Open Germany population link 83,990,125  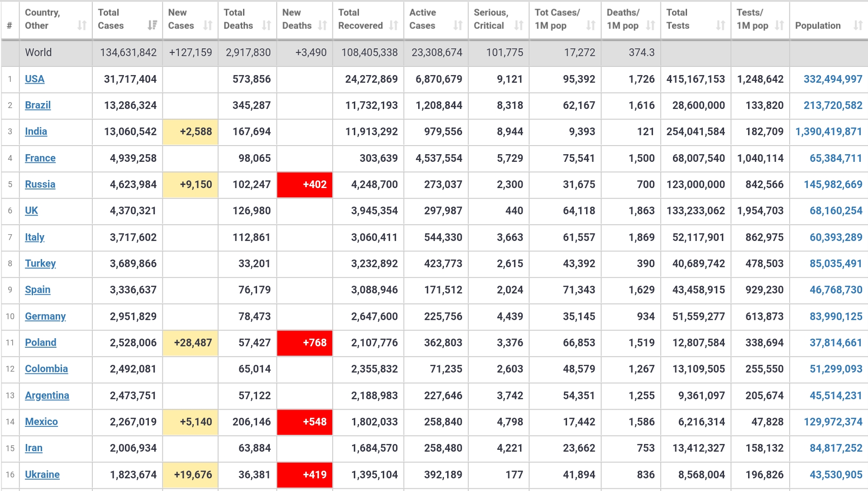(836, 316)
